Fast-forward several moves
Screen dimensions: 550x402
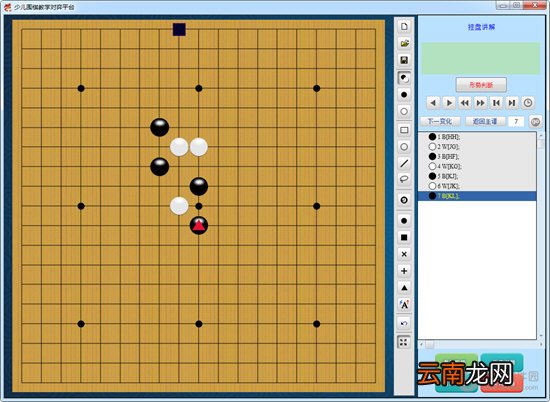tap(480, 103)
